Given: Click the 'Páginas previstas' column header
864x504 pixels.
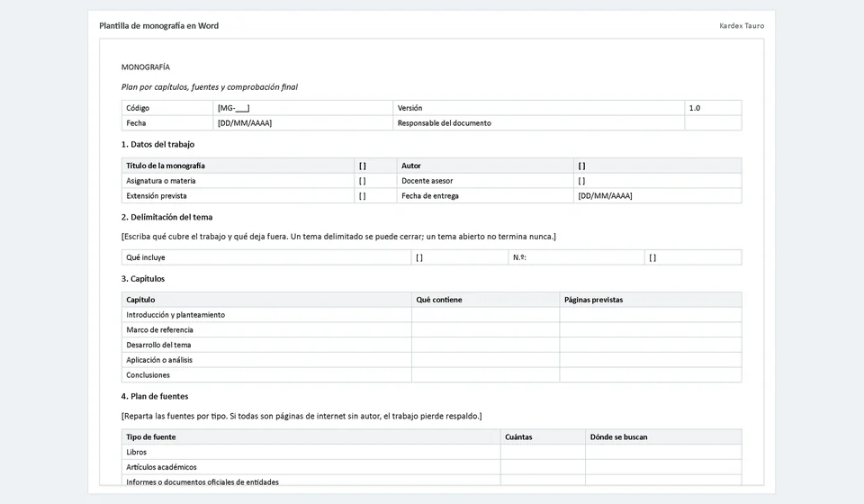Looking at the screenshot, I should pyautogui.click(x=651, y=300).
